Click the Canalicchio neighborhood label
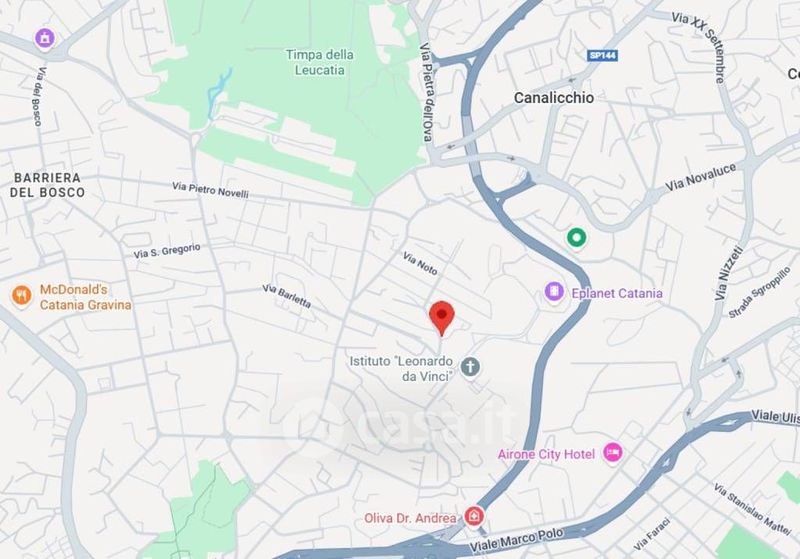This screenshot has width=800, height=559. click(x=554, y=97)
